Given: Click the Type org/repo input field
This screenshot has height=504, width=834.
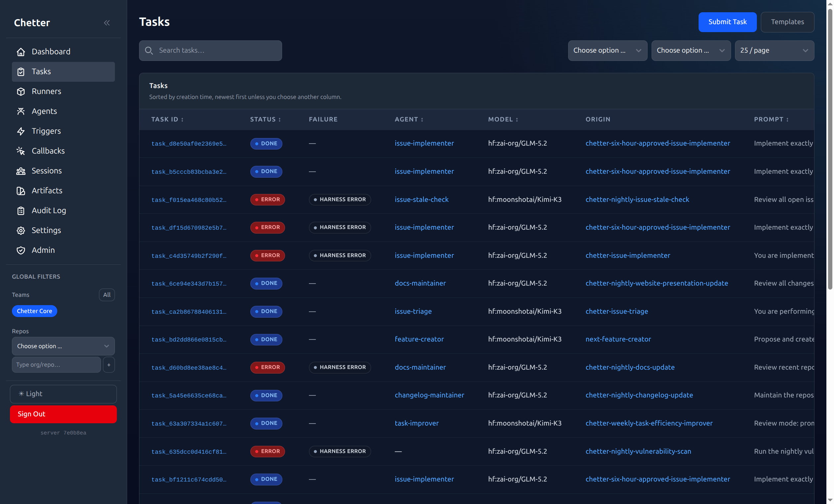Looking at the screenshot, I should pyautogui.click(x=56, y=365).
